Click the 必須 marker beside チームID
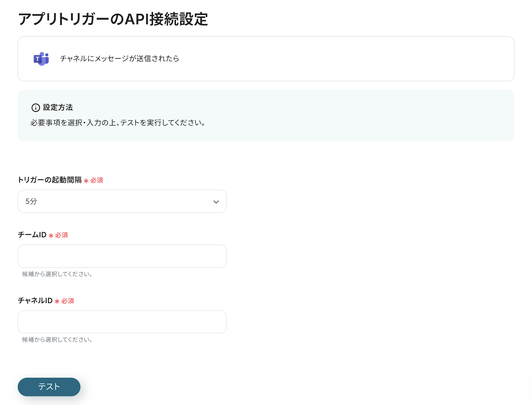The image size is (532, 405). tap(58, 235)
